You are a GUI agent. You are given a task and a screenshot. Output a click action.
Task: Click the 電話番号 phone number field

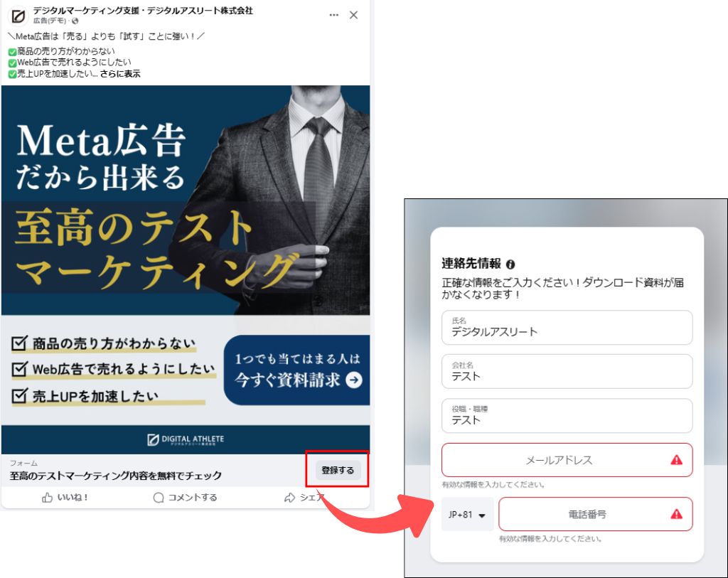595,514
